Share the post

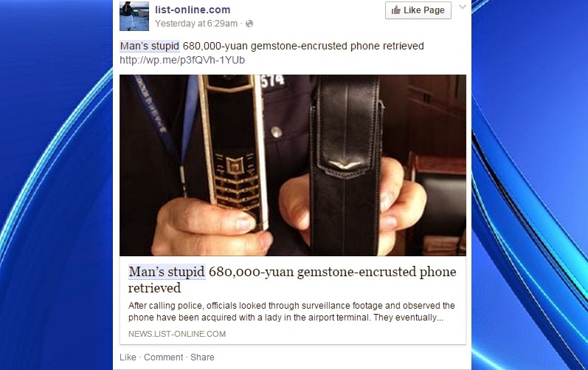(x=202, y=357)
